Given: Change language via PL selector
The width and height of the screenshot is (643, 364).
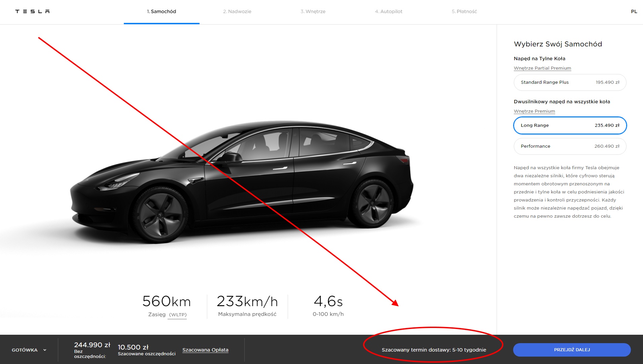Looking at the screenshot, I should 634,11.
